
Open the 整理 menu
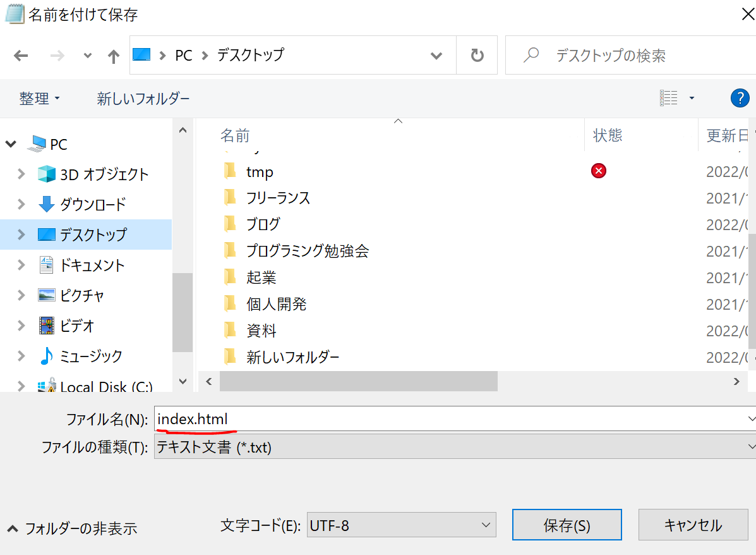(x=35, y=99)
